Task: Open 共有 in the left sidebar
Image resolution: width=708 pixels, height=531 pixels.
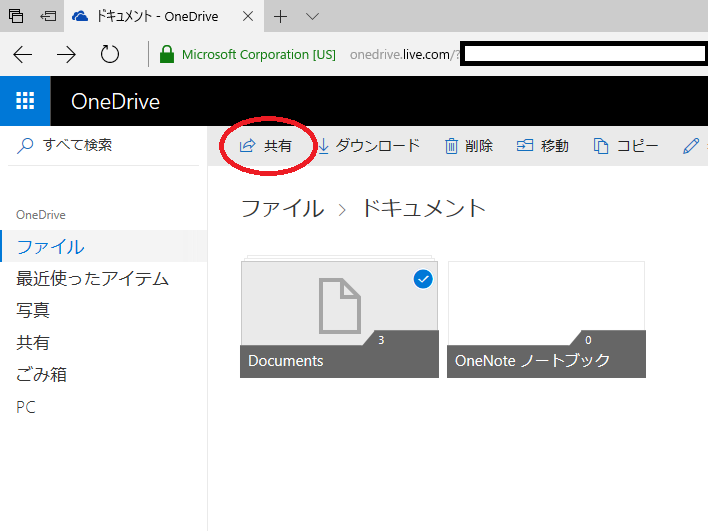Action: (33, 343)
